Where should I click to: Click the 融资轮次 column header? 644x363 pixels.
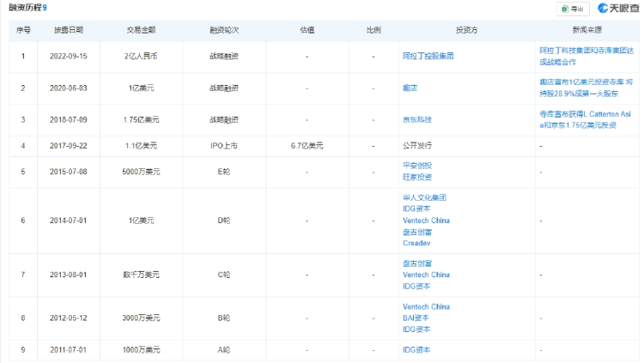(224, 30)
